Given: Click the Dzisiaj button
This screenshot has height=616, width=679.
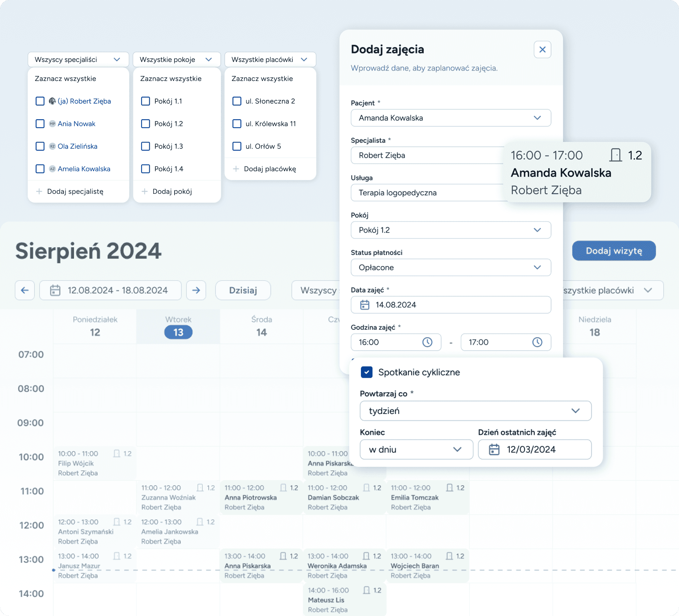Looking at the screenshot, I should coord(243,290).
